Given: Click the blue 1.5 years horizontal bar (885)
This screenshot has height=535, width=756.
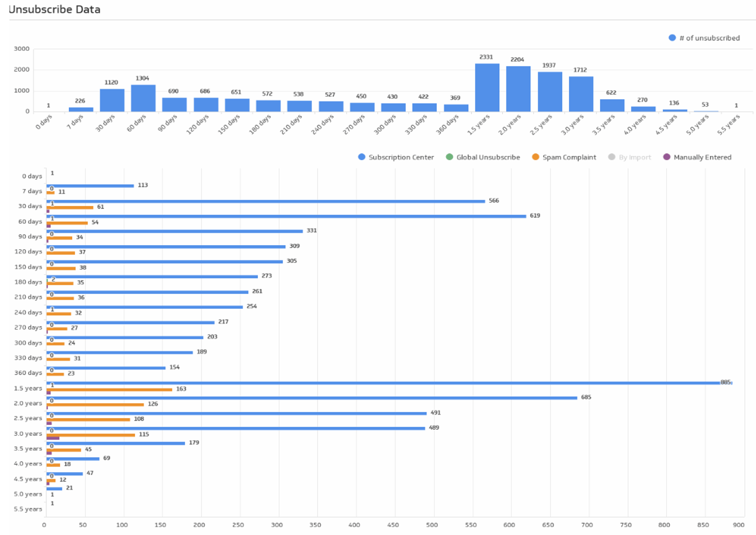Looking at the screenshot, I should (389, 383).
